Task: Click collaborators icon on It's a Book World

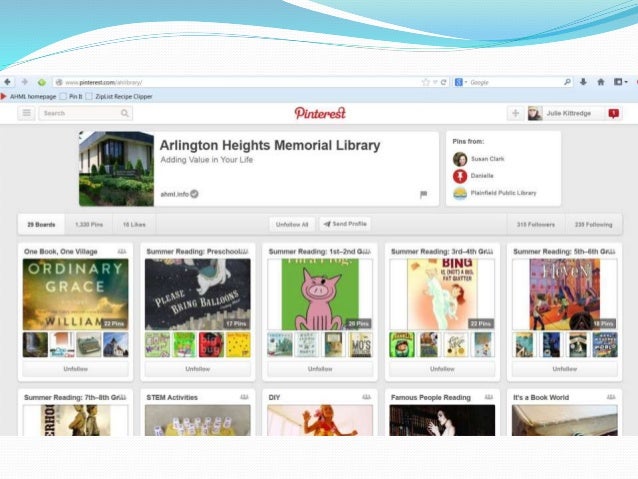Action: [611, 397]
